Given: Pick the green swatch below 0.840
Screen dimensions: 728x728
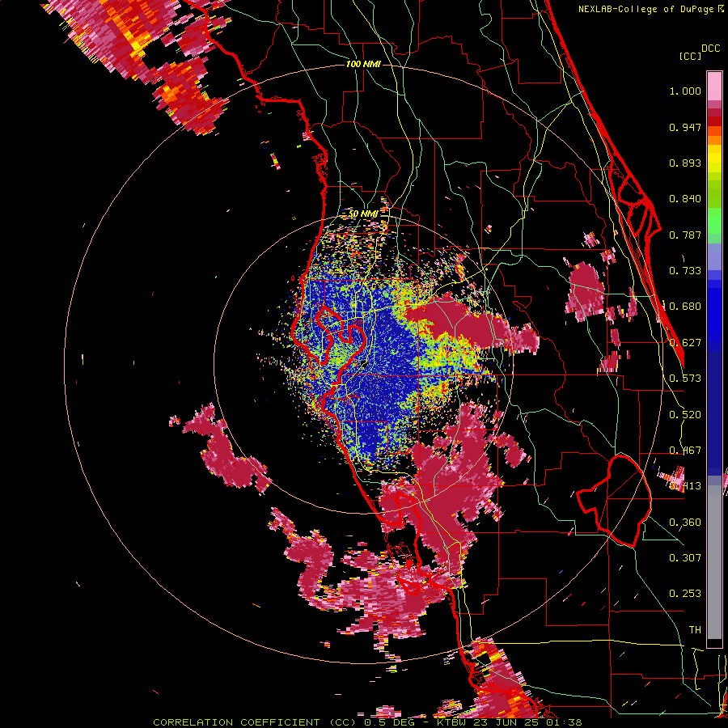Looking at the screenshot, I should (714, 216).
